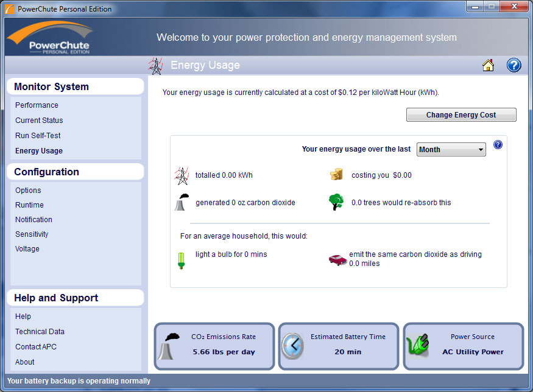
Task: Click the CO₂ Emissions Rate panel
Action: click(214, 346)
